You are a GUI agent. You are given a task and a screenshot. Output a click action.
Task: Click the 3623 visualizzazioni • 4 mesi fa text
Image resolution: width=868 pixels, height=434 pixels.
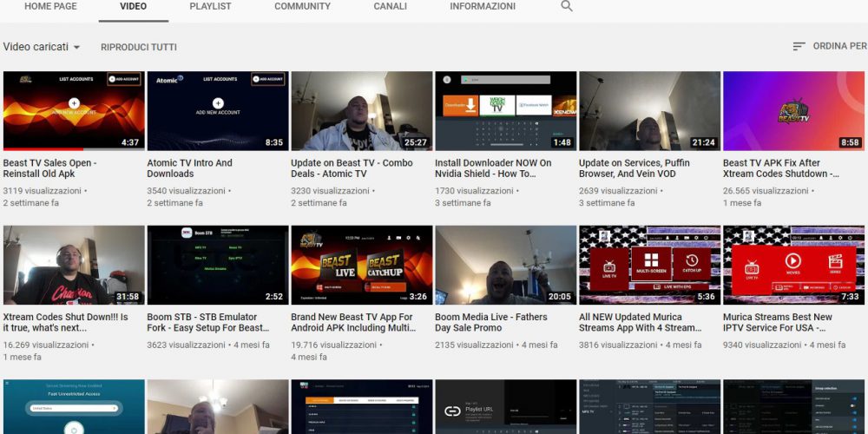[x=208, y=345]
